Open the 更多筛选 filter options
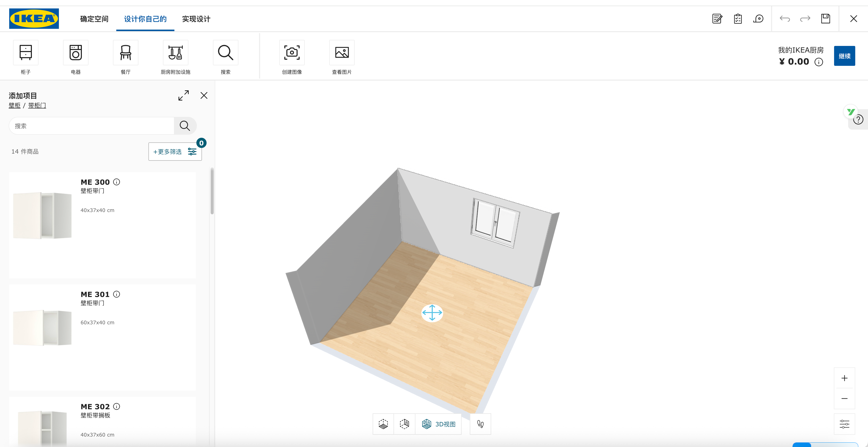 (175, 152)
